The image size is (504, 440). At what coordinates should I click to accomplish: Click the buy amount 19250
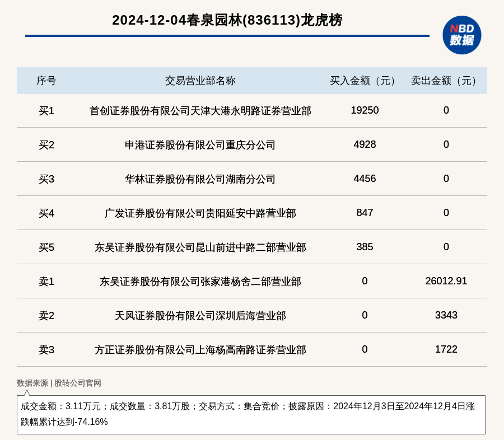pyautogui.click(x=365, y=110)
